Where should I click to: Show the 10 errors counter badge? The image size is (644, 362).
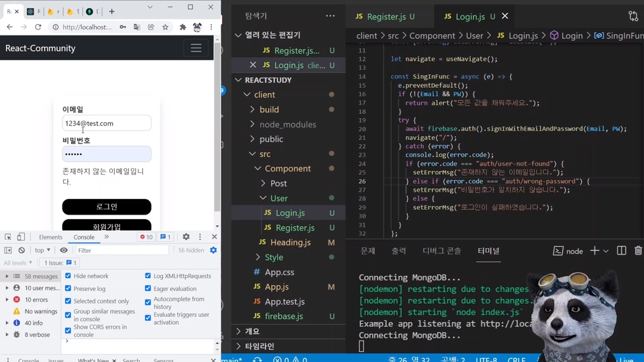146,237
